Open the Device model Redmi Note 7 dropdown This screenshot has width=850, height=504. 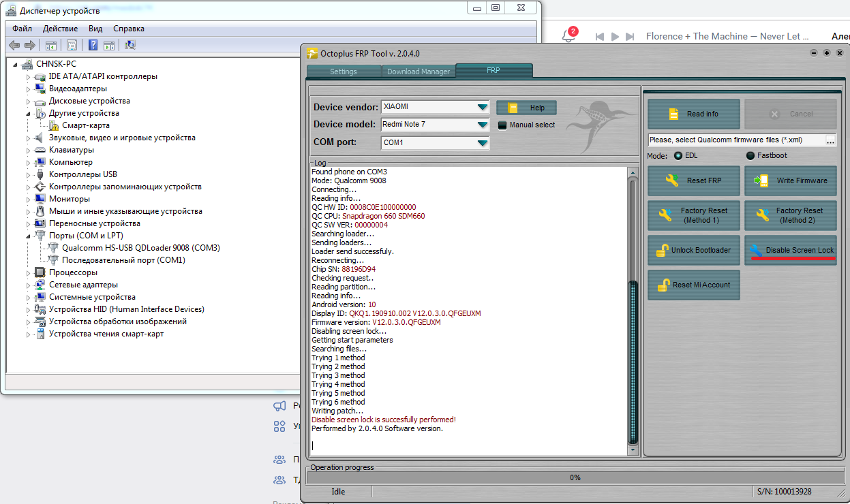[x=483, y=125]
